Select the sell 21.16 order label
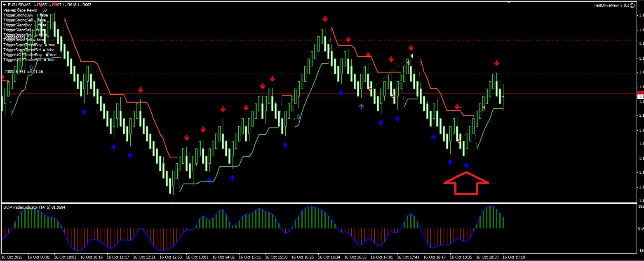644x261 pixels. pyautogui.click(x=23, y=72)
